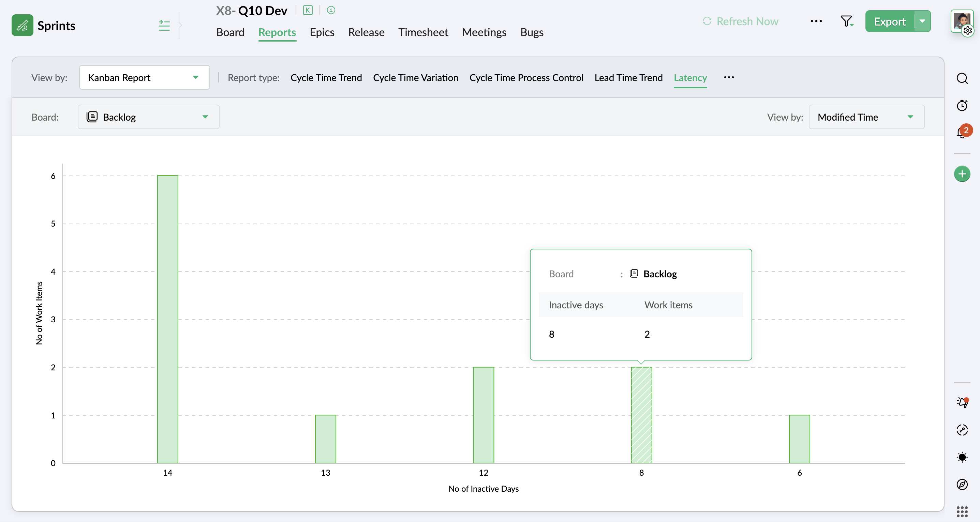This screenshot has width=980, height=522.
Task: Open Export button dropdown arrow
Action: [922, 21]
